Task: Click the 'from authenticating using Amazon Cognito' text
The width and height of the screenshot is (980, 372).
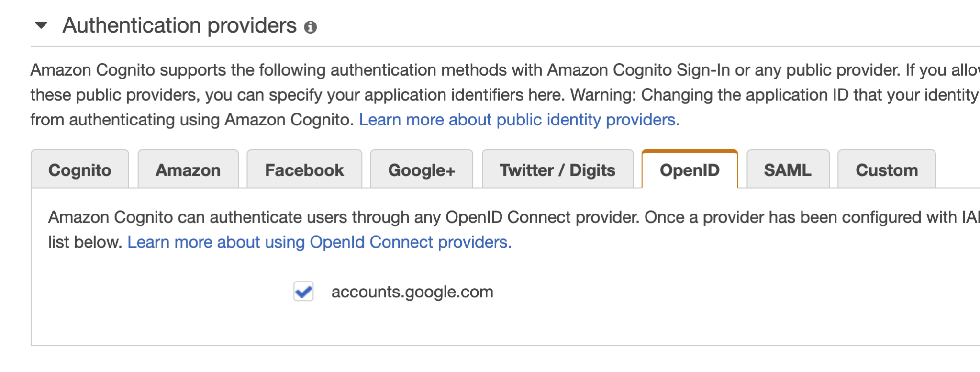Action: (191, 120)
